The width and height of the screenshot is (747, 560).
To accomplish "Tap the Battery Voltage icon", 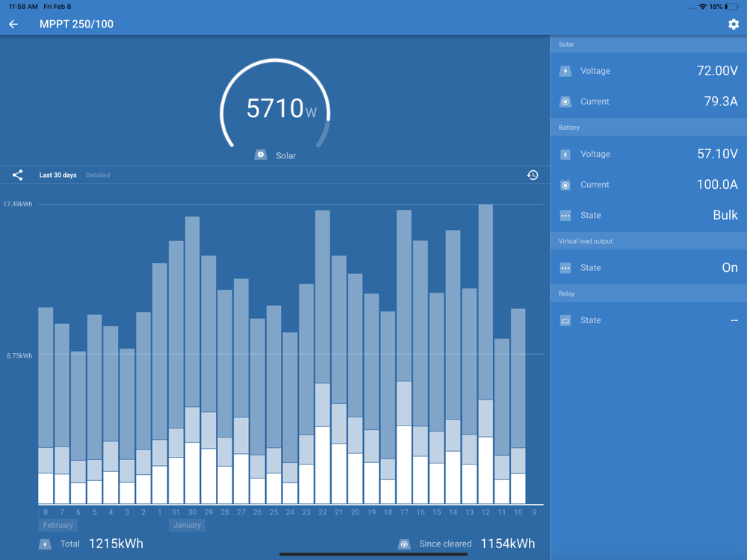I will (x=565, y=155).
